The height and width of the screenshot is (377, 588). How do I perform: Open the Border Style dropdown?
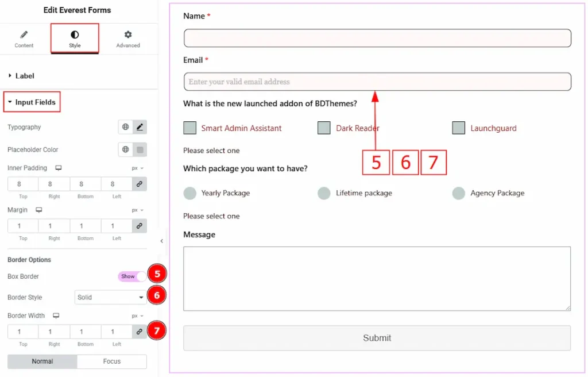click(x=110, y=297)
